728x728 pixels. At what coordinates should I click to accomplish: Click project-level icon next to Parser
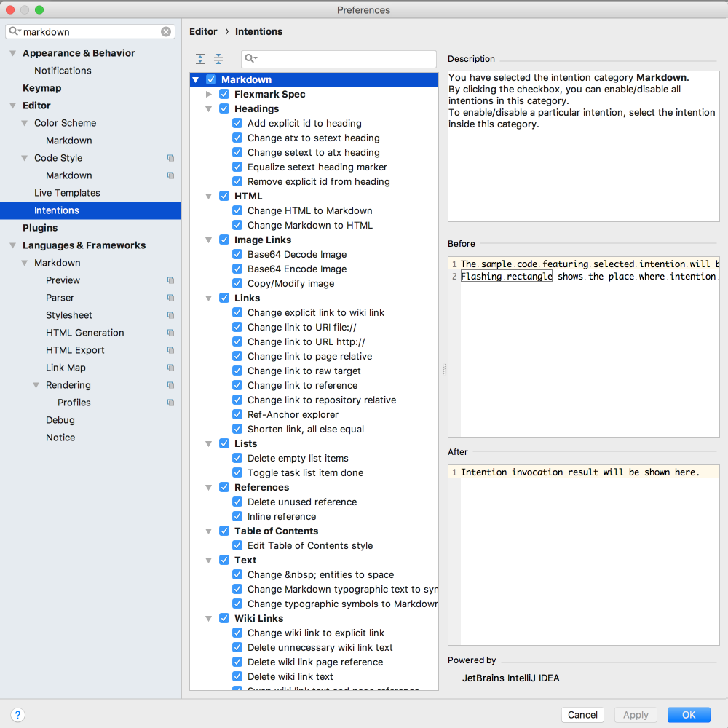[171, 298]
